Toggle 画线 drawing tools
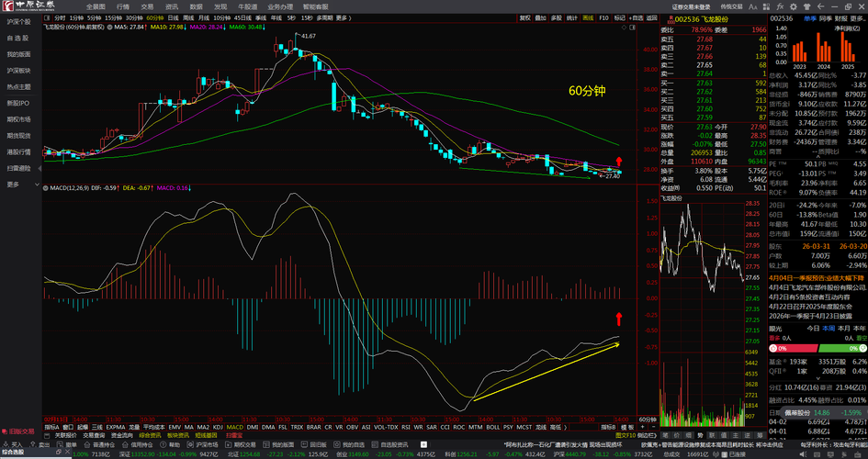Viewport: 868px width, 459px height. pos(588,18)
